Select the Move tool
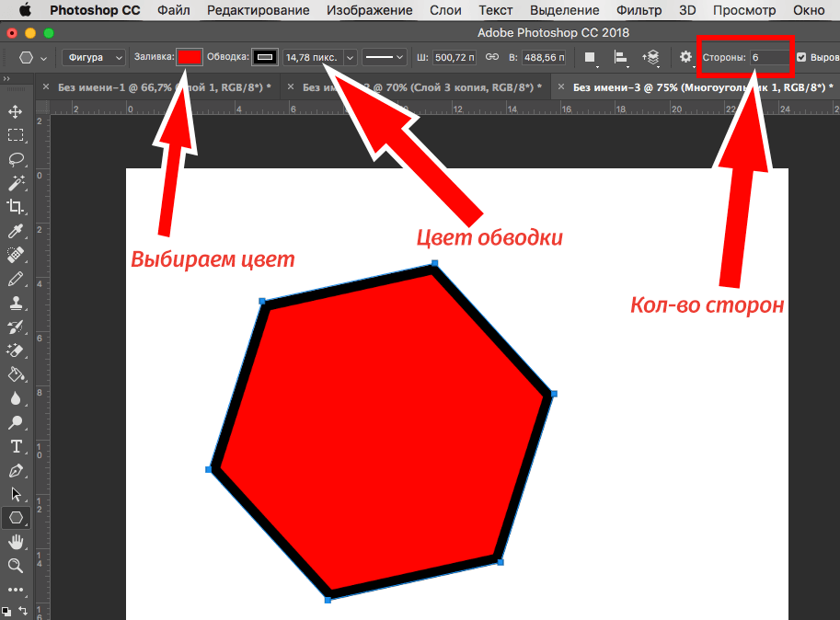Viewport: 840px width, 620px height. click(16, 111)
